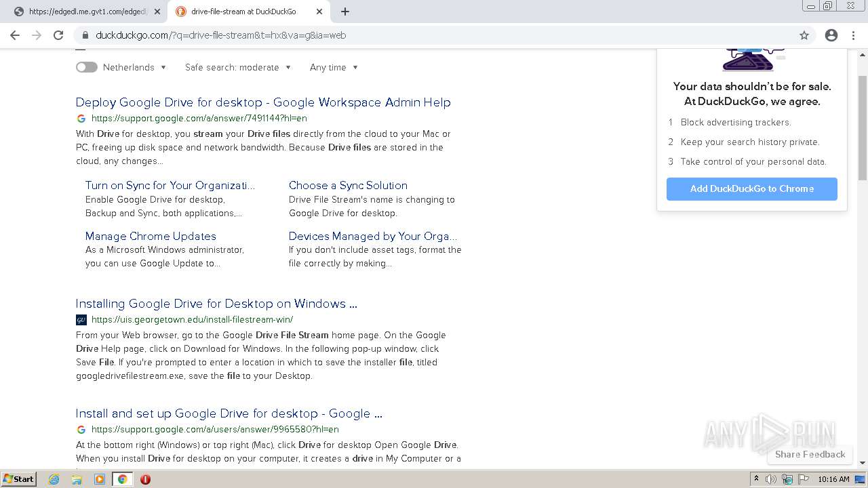Click Action Center flag icon in tray
Screen dimensions: 868x488
tap(804, 479)
